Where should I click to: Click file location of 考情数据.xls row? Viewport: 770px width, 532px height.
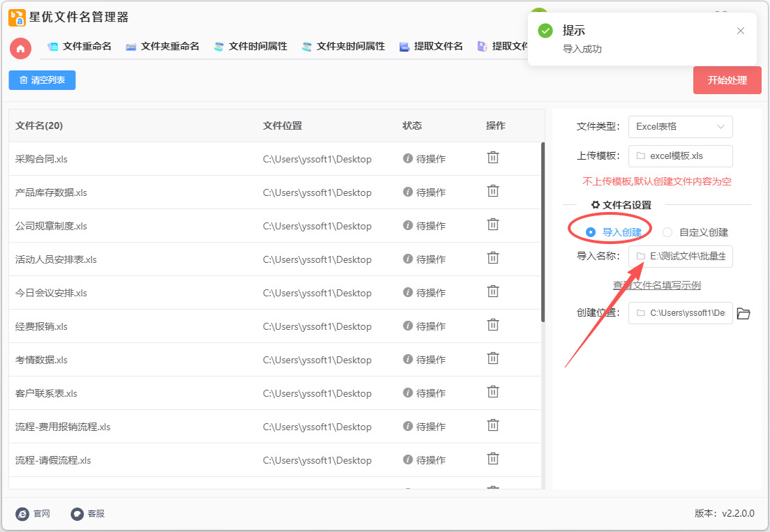[317, 360]
